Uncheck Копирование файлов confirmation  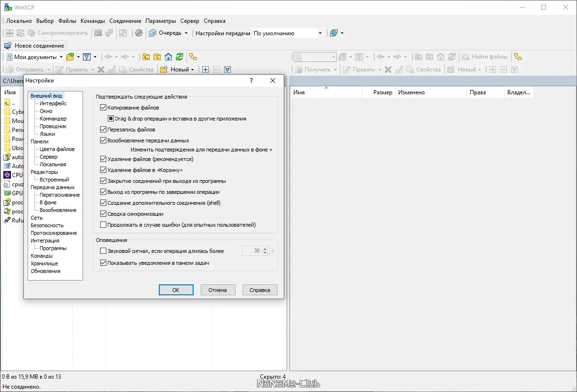pyautogui.click(x=103, y=108)
